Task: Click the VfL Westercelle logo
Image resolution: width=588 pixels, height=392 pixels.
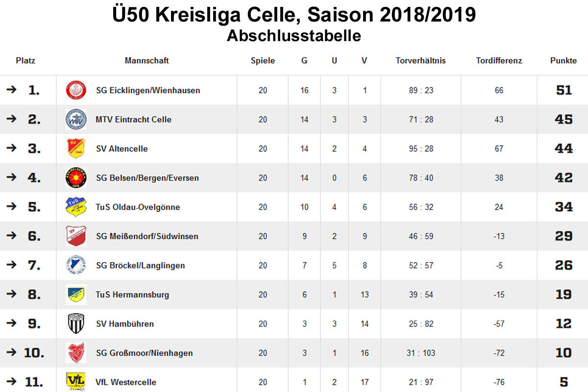Action: pyautogui.click(x=76, y=381)
